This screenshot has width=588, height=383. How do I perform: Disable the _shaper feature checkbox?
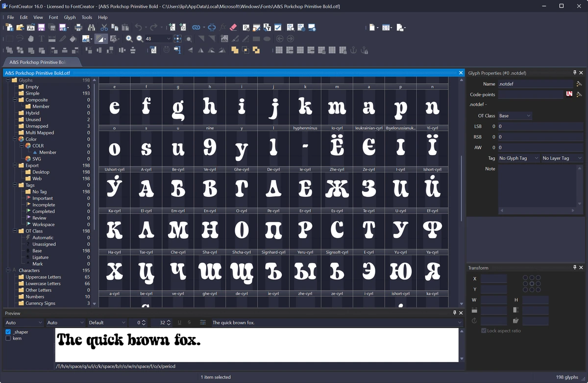click(x=8, y=332)
